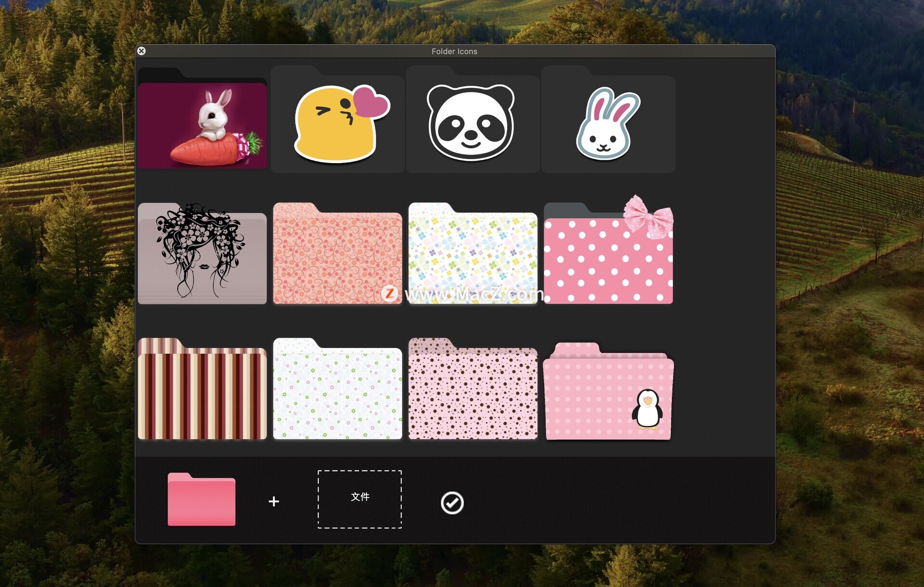Image resolution: width=924 pixels, height=587 pixels.
Task: Close the Folder Icons window
Action: (141, 51)
